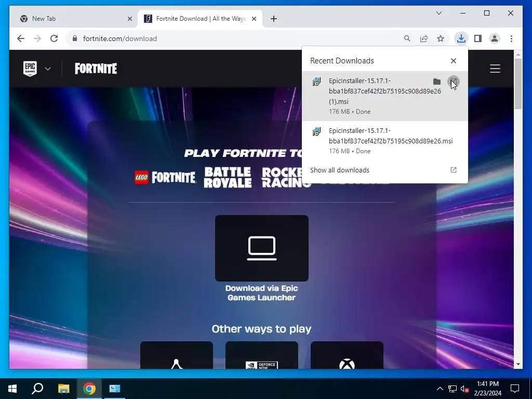This screenshot has width=532, height=399.
Task: Open the address bar zoom search icon
Action: (407, 38)
